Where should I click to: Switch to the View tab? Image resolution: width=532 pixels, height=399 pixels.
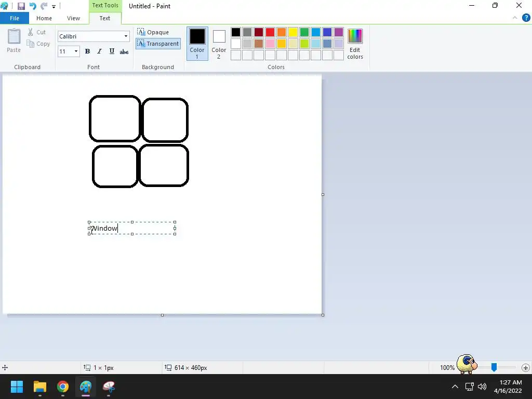pos(73,18)
